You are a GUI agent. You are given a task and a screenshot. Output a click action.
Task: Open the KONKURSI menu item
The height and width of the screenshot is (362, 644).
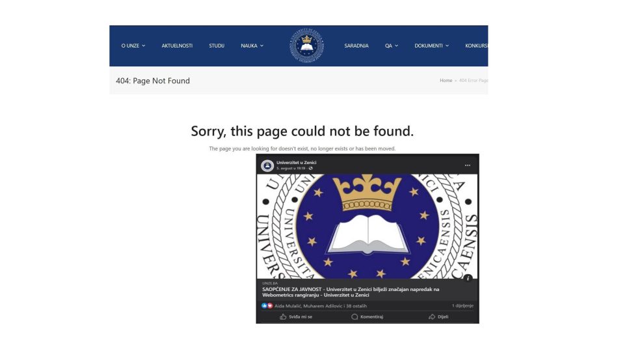[476, 46]
